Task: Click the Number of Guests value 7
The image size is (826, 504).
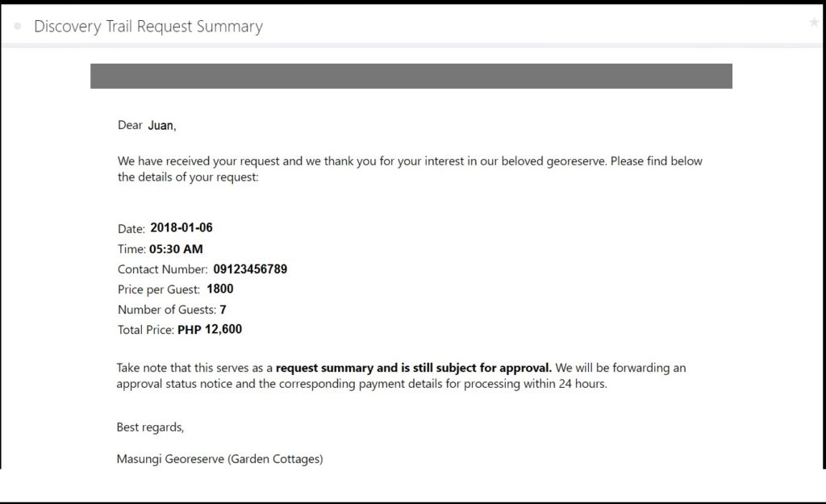Action: pyautogui.click(x=223, y=310)
